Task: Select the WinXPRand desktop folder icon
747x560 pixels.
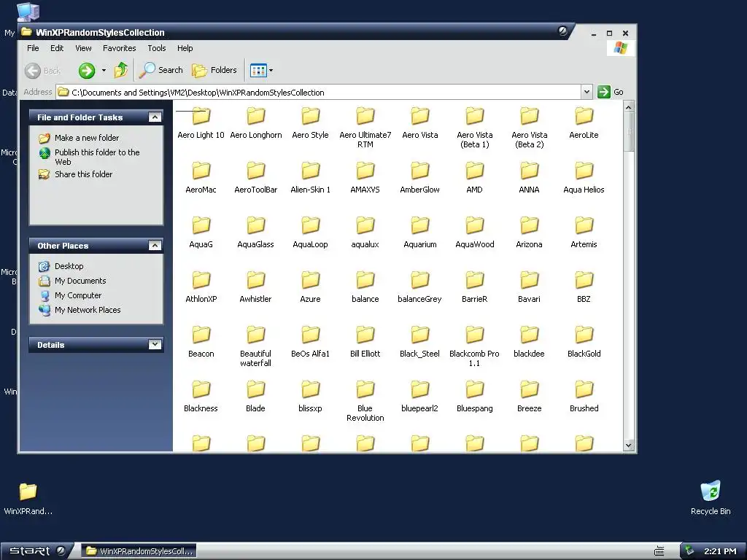Action: 28,499
